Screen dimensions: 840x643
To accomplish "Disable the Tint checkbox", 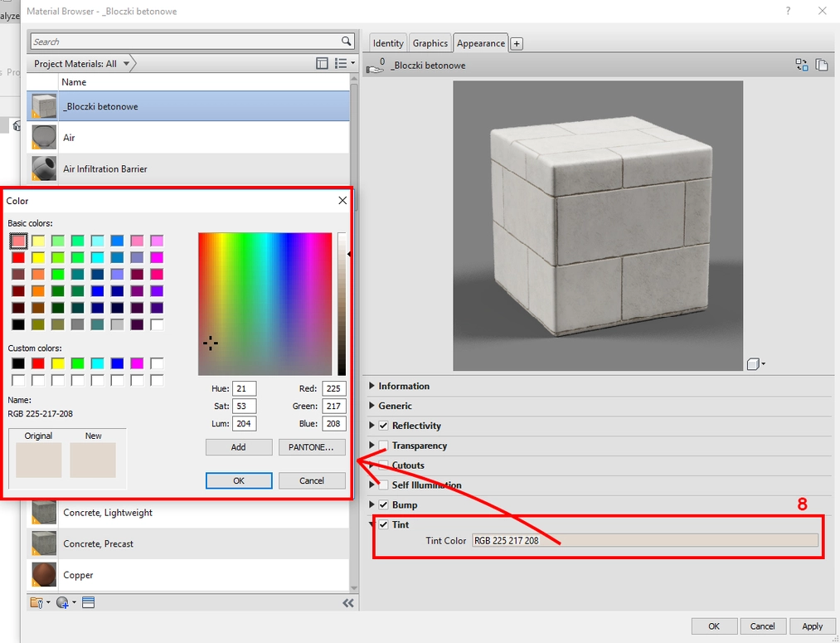I will pyautogui.click(x=383, y=524).
